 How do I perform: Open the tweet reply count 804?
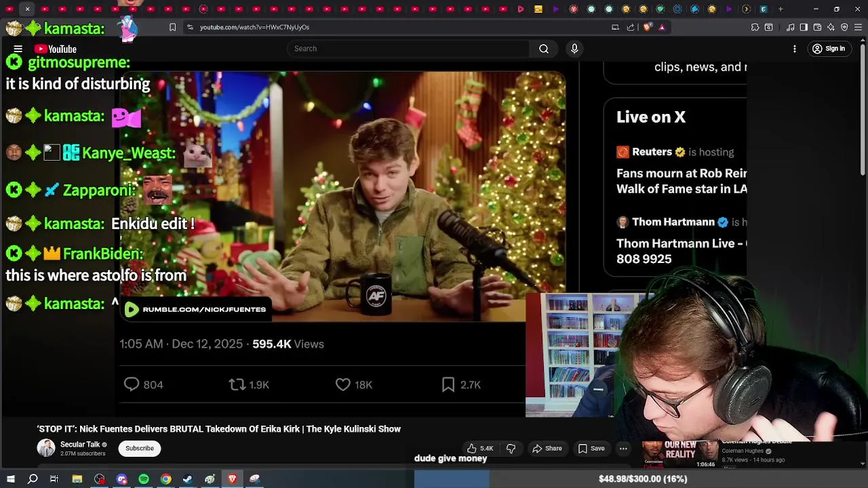tap(143, 384)
